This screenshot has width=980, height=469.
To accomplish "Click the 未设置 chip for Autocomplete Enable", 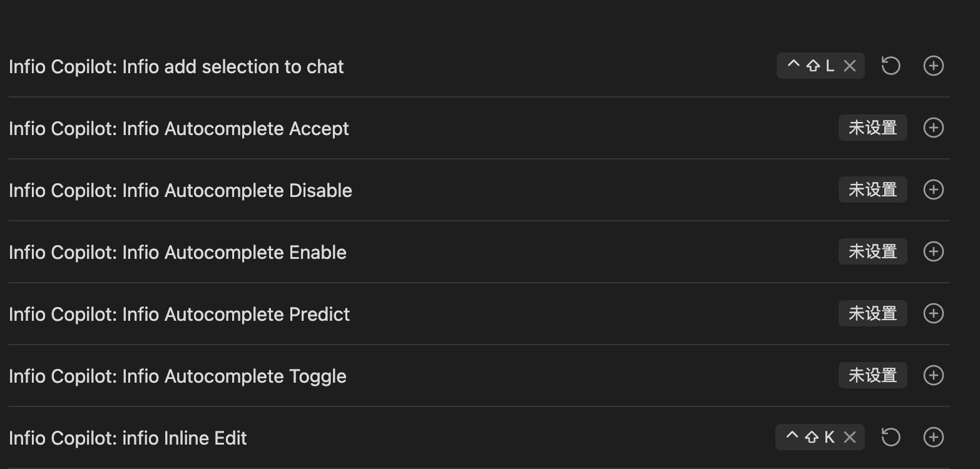I will 872,251.
